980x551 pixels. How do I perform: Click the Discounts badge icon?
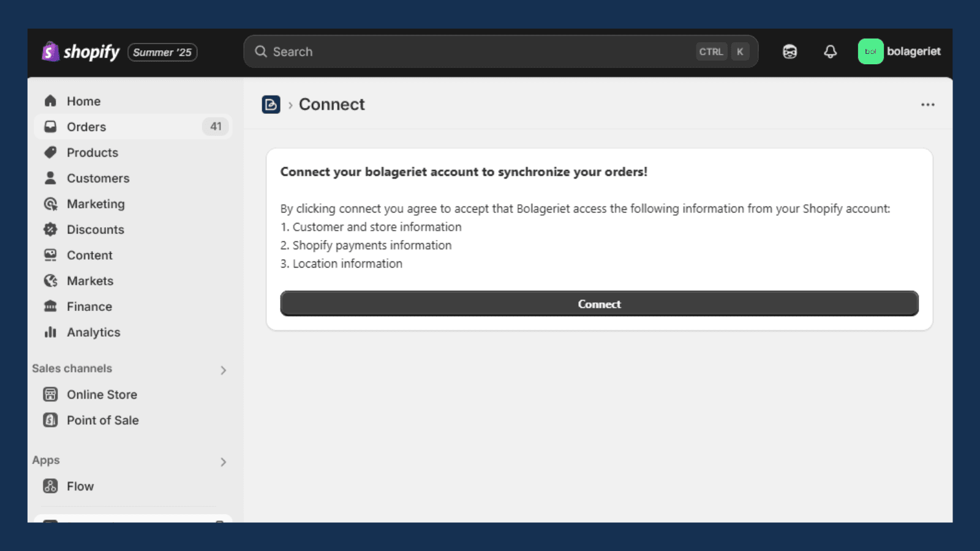50,230
